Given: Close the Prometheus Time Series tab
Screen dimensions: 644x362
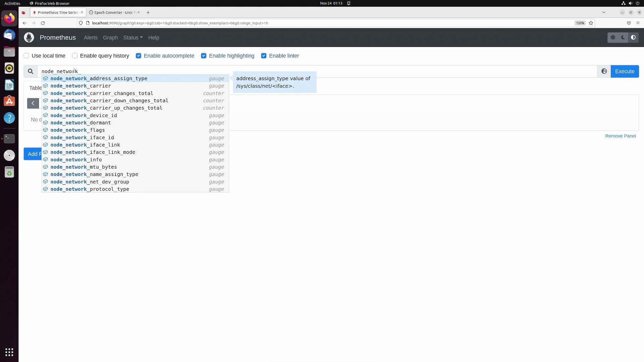Looking at the screenshot, I should [82, 12].
